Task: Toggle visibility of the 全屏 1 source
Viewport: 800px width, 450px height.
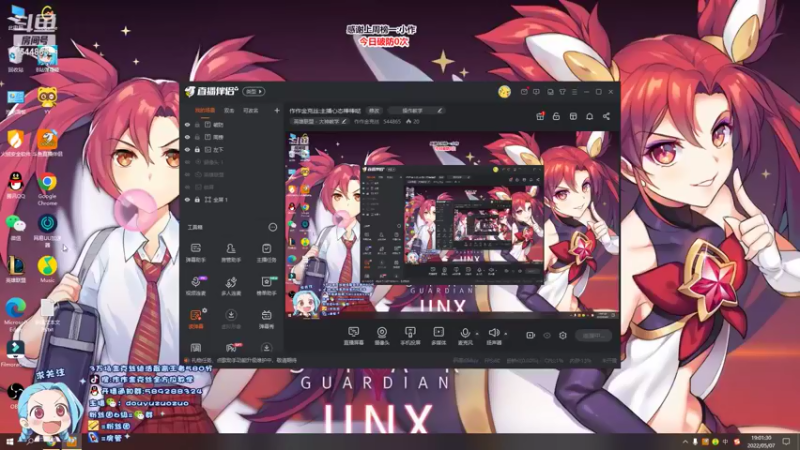Action: (x=187, y=199)
